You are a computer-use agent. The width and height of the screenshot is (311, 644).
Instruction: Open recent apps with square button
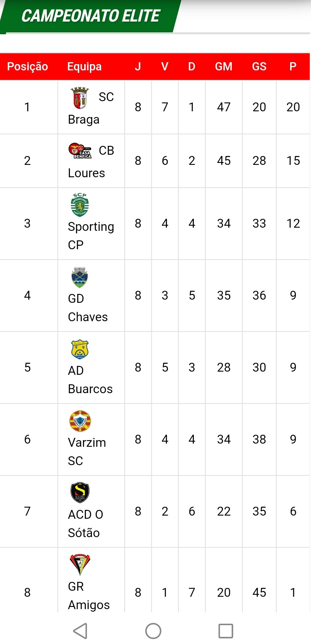(x=226, y=631)
